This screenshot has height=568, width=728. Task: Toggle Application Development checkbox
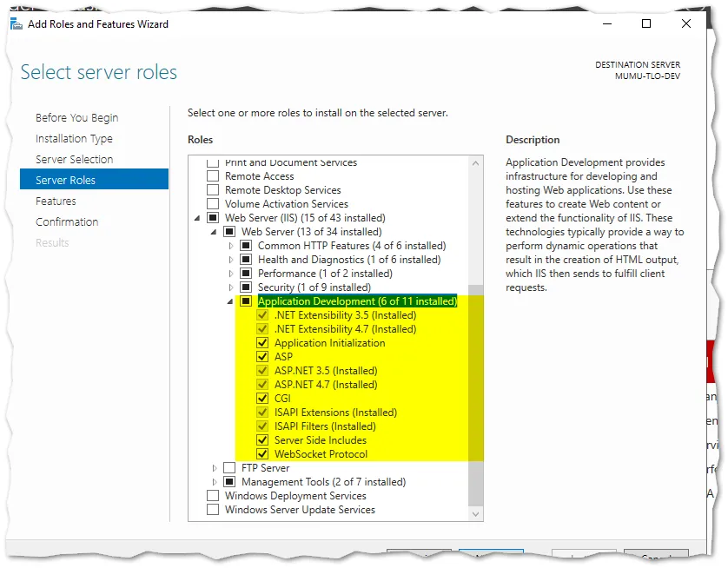(x=246, y=301)
